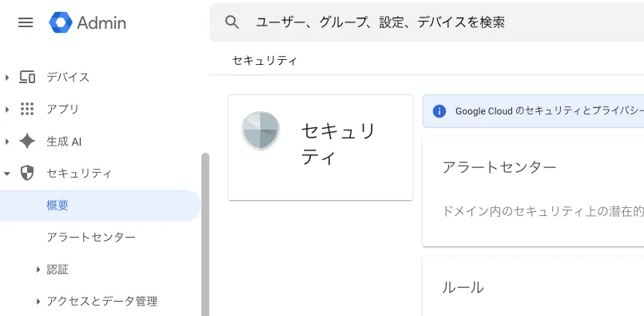The height and width of the screenshot is (316, 644).
Task: Expand アクセスとデータ管理 submenu arrow
Action: (x=38, y=302)
